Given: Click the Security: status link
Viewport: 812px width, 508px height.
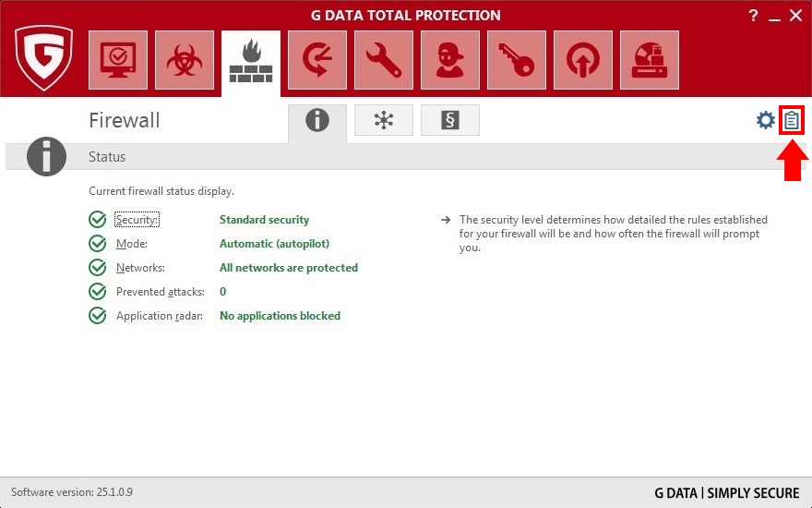Looking at the screenshot, I should tap(137, 220).
